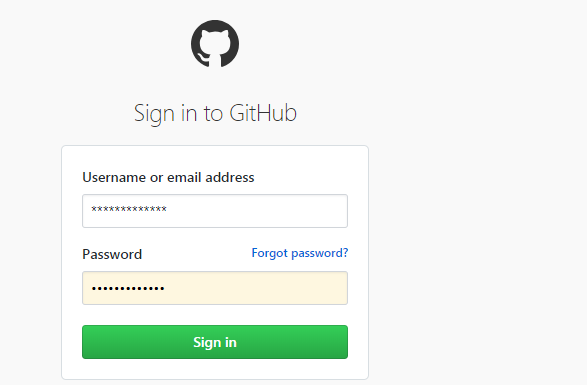Focus the Password input field
The image size is (587, 385).
215,288
